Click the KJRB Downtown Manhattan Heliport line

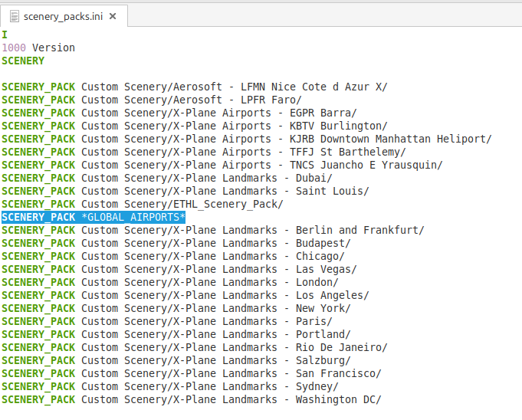pos(284,139)
